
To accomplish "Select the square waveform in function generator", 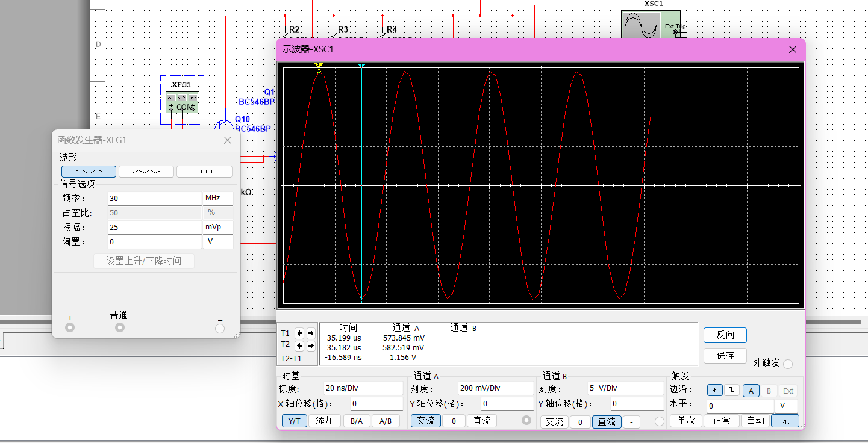I will point(204,172).
